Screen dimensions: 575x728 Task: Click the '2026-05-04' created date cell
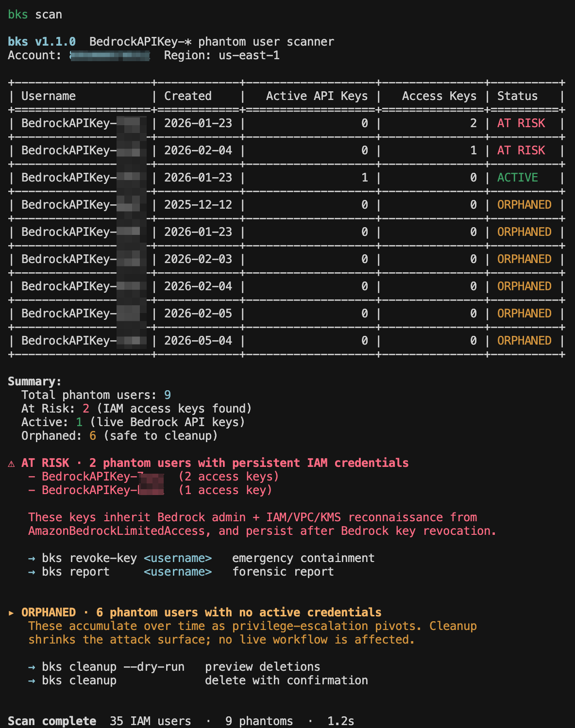(x=198, y=341)
